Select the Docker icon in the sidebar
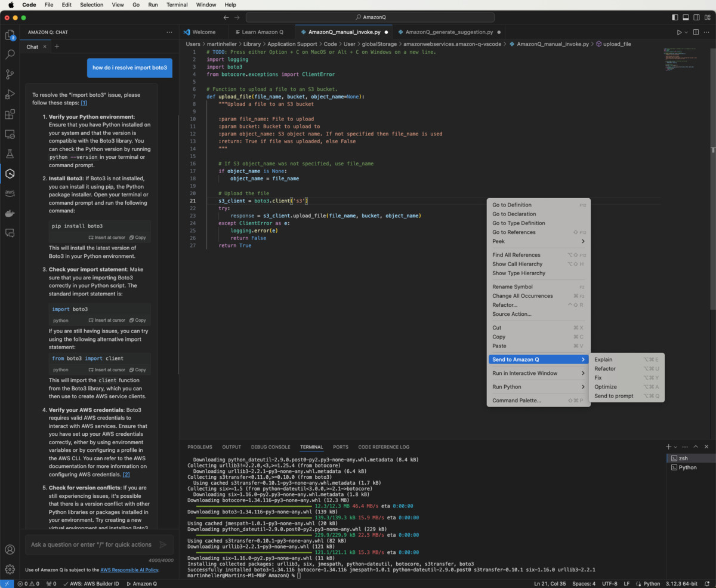This screenshot has width=716, height=588. [9, 211]
